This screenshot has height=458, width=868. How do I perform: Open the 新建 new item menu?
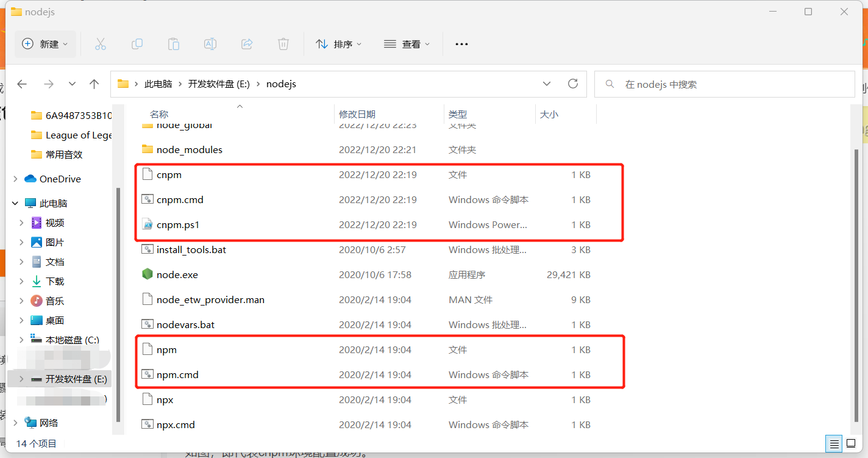click(45, 44)
